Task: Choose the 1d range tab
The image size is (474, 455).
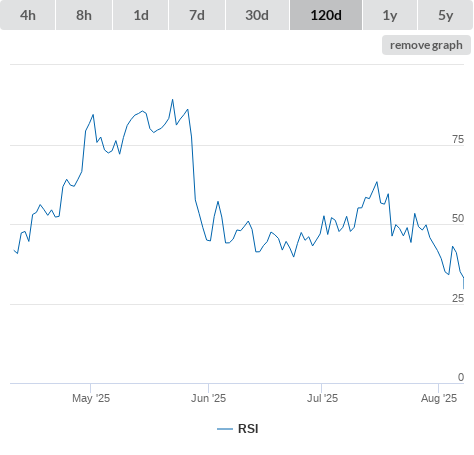Action: pyautogui.click(x=141, y=15)
